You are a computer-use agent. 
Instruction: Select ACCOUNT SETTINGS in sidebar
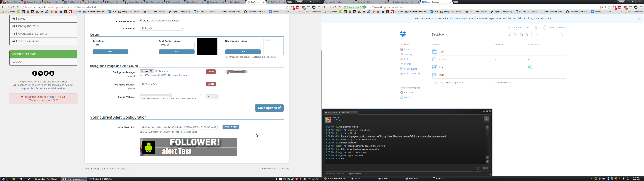point(43,54)
